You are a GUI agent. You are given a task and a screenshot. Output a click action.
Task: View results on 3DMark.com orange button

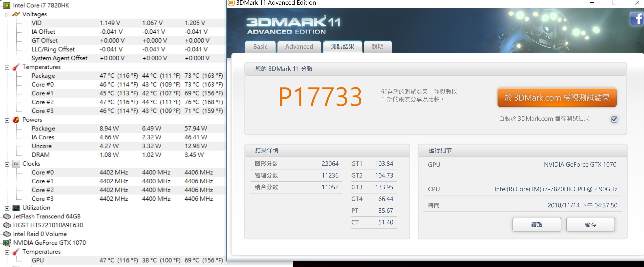click(557, 97)
